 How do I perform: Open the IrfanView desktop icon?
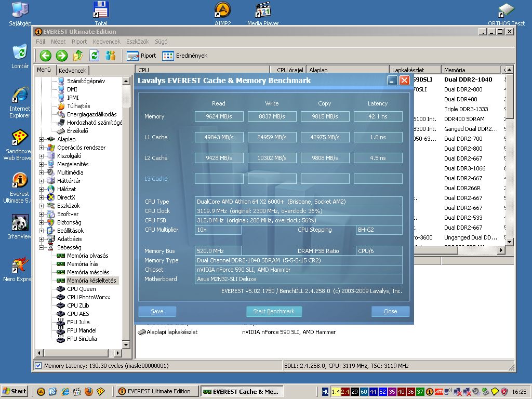click(x=20, y=227)
